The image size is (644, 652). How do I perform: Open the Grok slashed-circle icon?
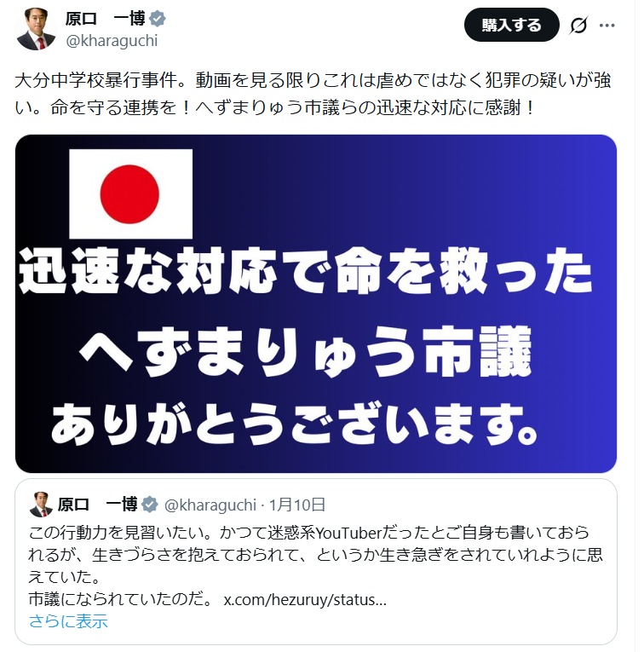[578, 26]
